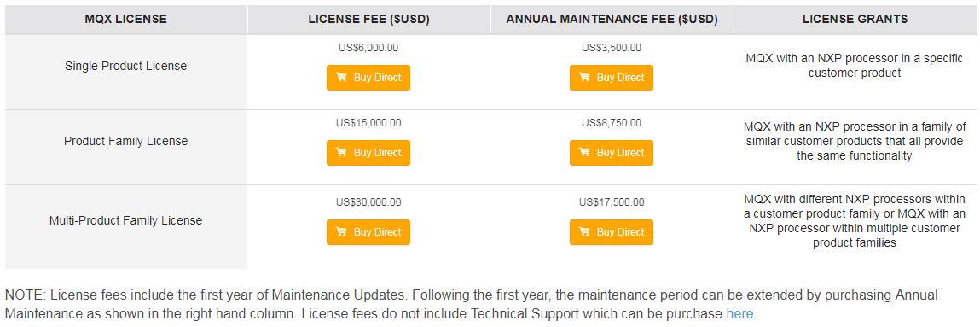Click cart icon for Multi-Product Family License fee
The image size is (980, 327).
341,232
